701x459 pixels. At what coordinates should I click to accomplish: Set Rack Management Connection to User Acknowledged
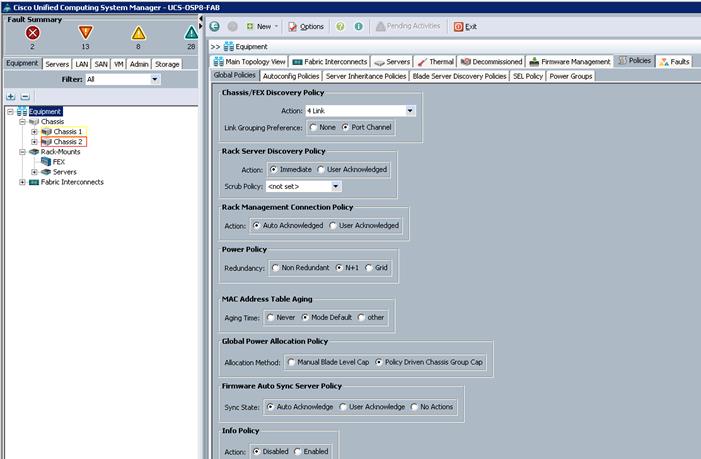click(333, 226)
